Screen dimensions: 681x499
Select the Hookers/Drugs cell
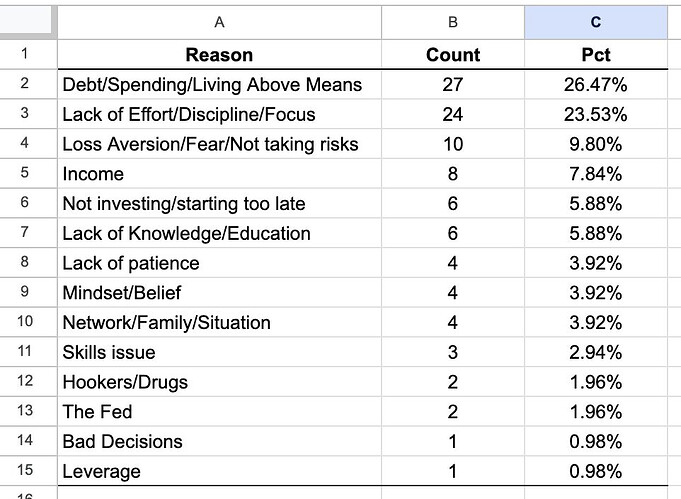pos(219,382)
